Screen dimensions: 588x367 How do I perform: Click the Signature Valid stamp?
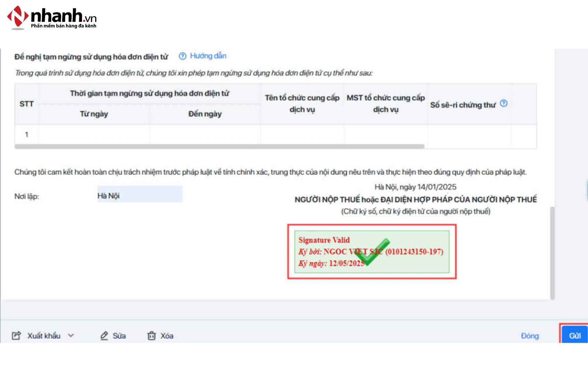point(372,252)
